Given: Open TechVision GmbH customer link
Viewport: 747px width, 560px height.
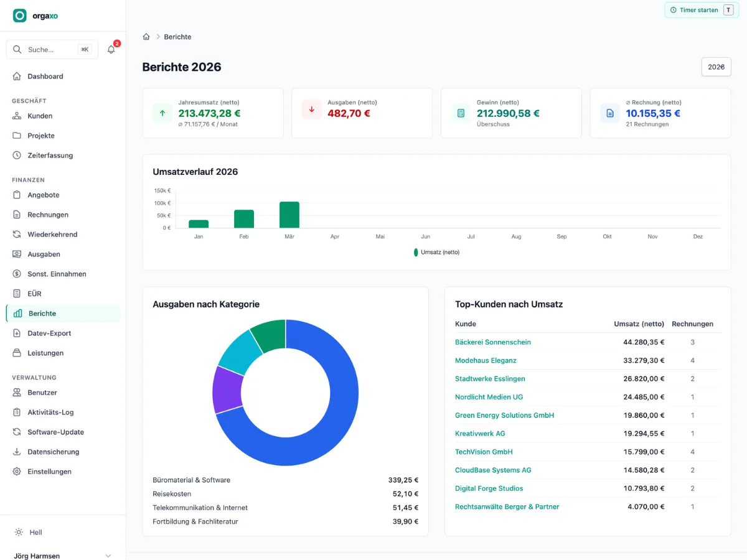Looking at the screenshot, I should point(484,452).
